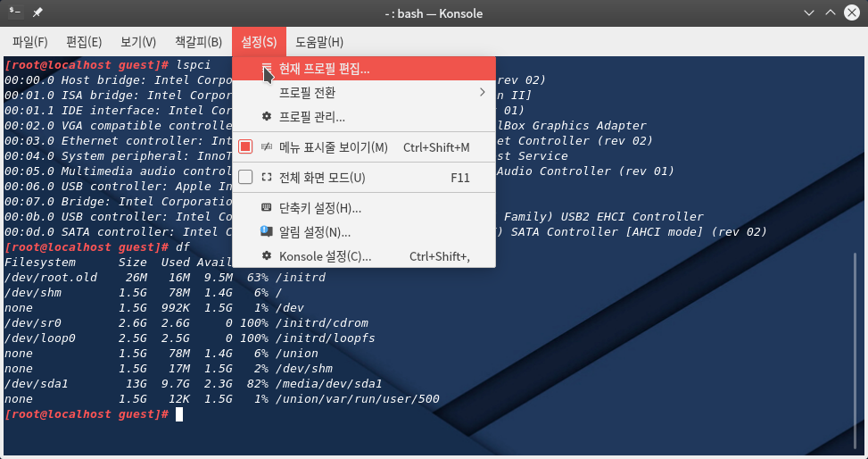Image resolution: width=868 pixels, height=459 pixels.
Task: Click the gear icon for 프로필 관리
Action: [266, 117]
